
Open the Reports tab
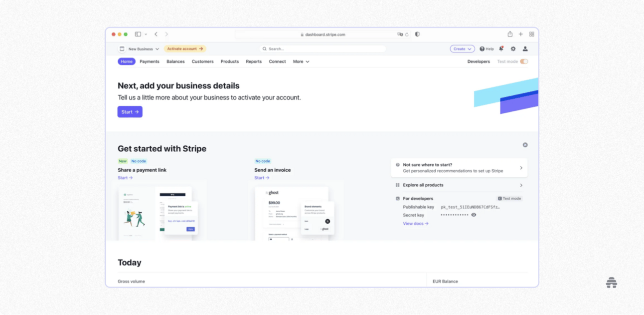click(x=254, y=61)
